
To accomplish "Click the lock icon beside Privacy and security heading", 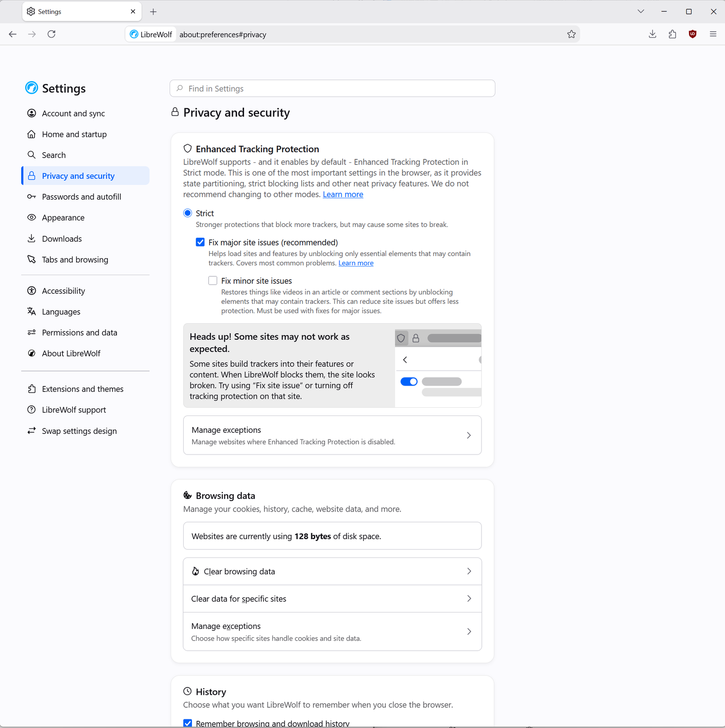I will pos(175,112).
